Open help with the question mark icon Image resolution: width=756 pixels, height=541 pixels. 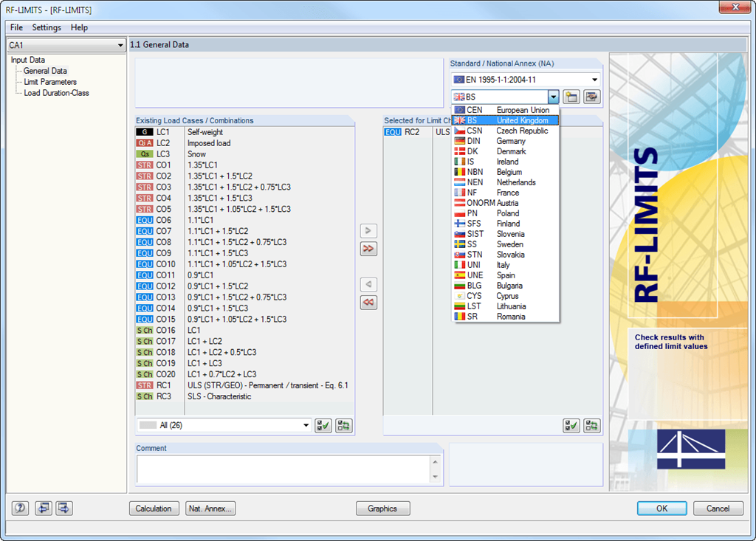[20, 509]
